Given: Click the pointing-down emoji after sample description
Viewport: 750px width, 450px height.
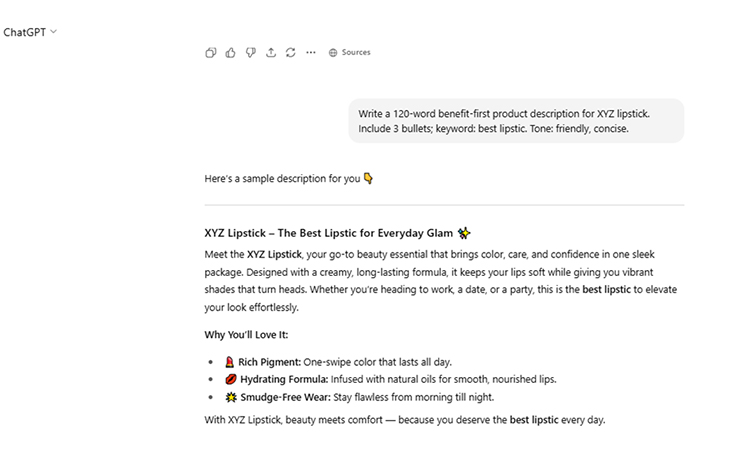Looking at the screenshot, I should pos(368,179).
